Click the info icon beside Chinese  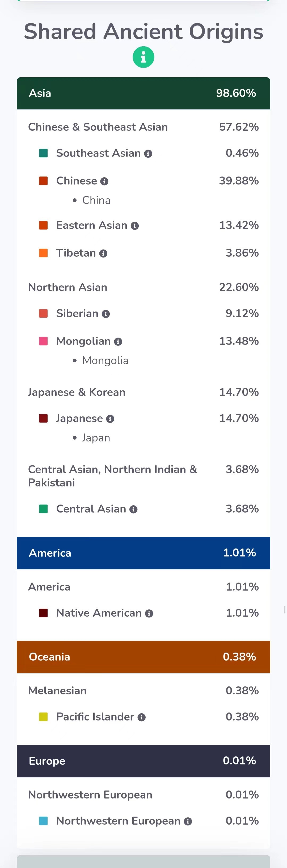[x=104, y=181]
